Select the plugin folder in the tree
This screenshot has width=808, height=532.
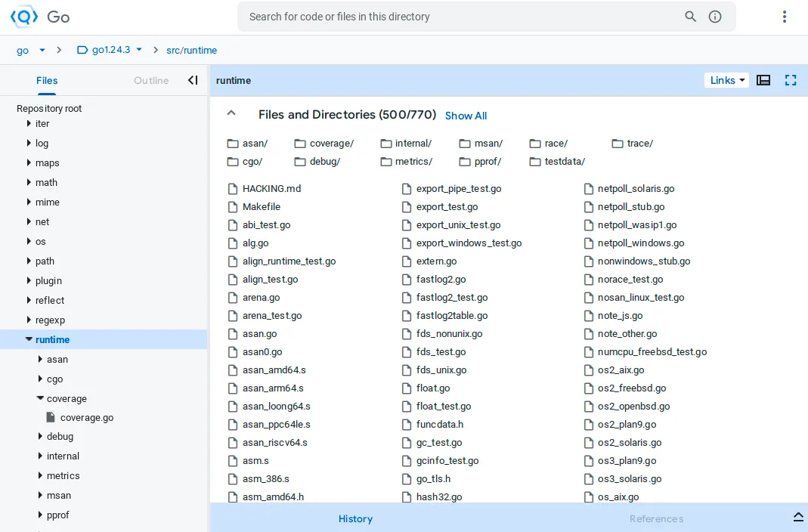[x=48, y=280]
